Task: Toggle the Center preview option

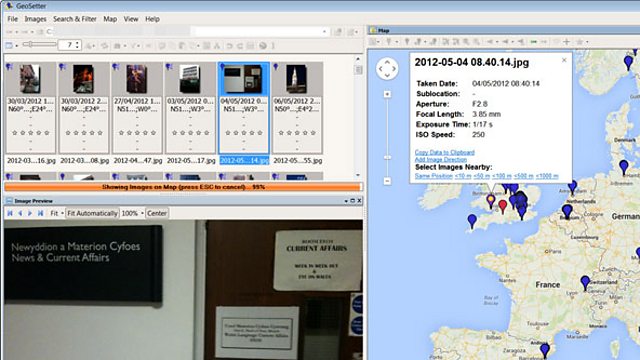Action: pyautogui.click(x=157, y=213)
